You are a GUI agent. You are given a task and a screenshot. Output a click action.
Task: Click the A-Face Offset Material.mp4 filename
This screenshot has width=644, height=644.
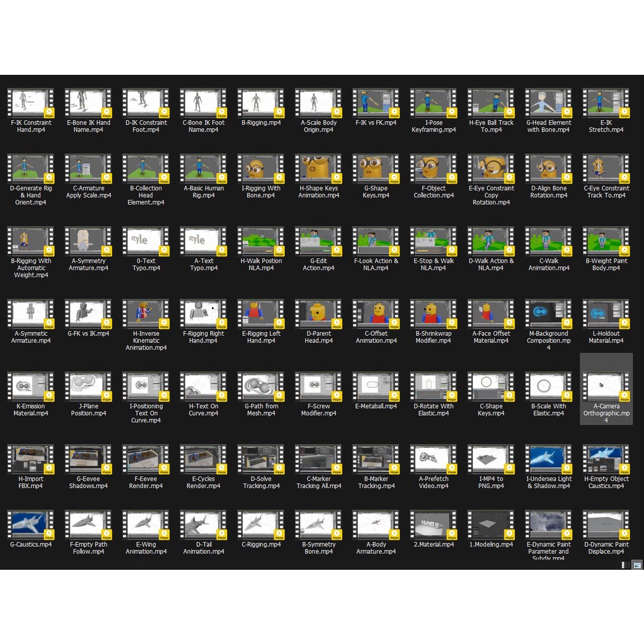pos(491,337)
